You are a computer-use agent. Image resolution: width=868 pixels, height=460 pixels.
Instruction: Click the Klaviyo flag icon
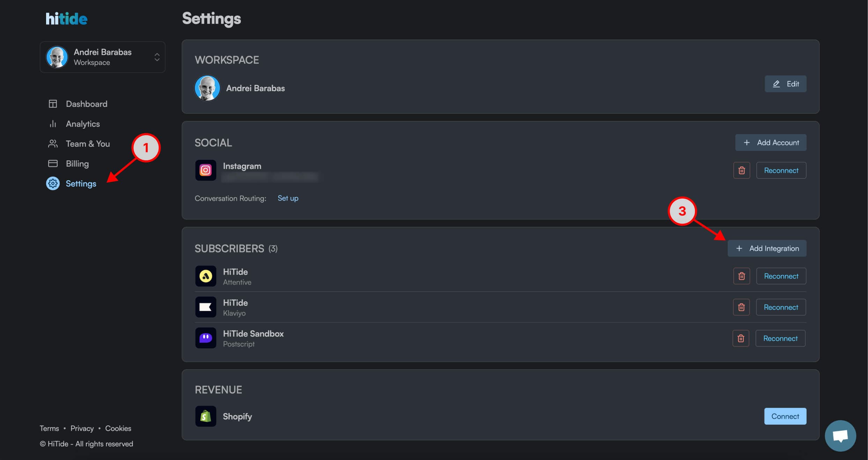pyautogui.click(x=205, y=307)
